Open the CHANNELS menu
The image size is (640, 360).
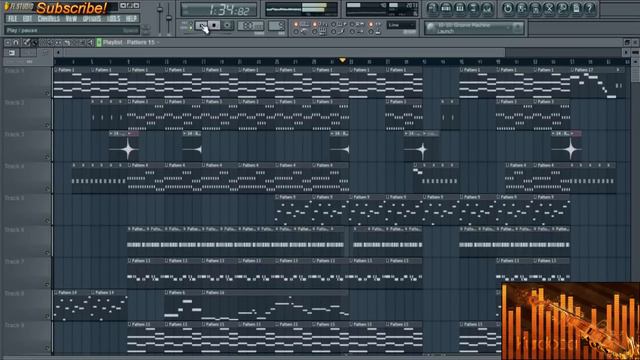click(x=48, y=19)
